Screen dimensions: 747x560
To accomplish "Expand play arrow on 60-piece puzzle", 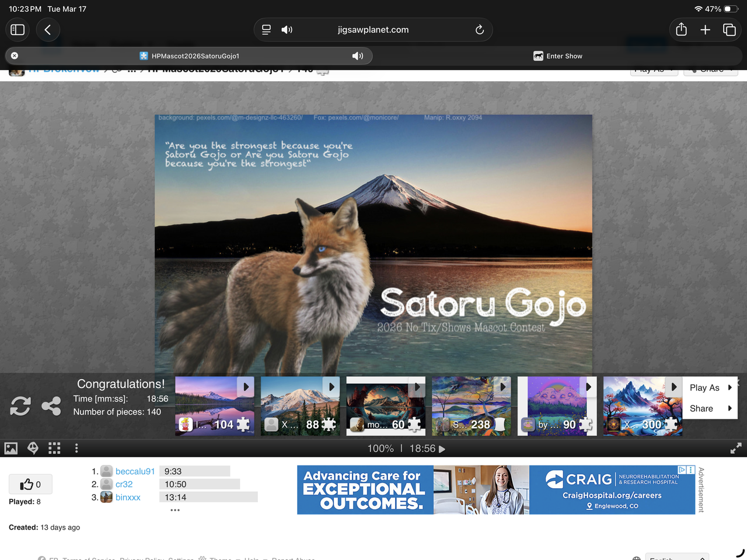I will tap(417, 387).
